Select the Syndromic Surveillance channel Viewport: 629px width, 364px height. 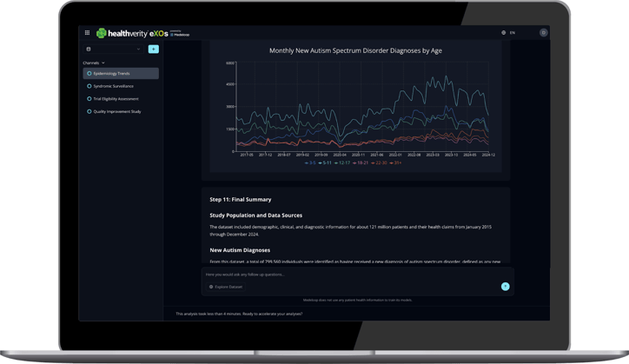(113, 86)
